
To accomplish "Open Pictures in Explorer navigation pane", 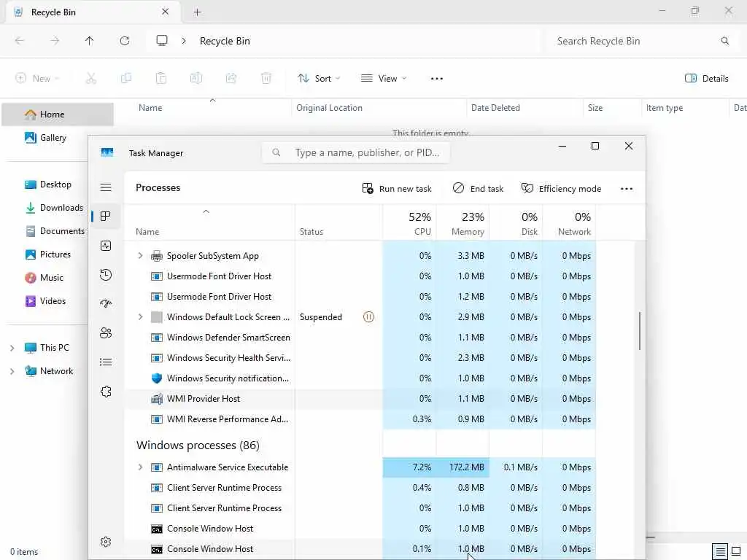I will pyautogui.click(x=47, y=254).
